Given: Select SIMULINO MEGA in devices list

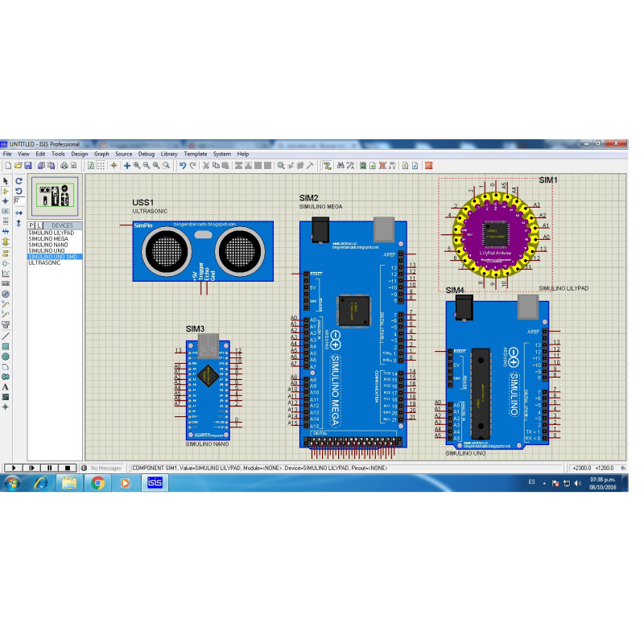Looking at the screenshot, I should point(48,239).
